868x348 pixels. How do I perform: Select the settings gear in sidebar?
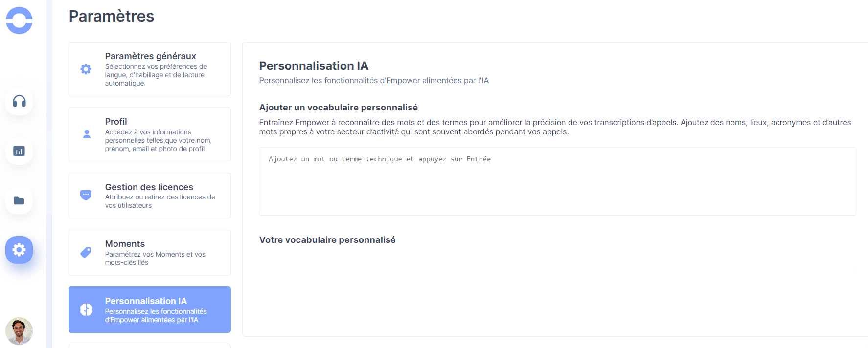19,250
